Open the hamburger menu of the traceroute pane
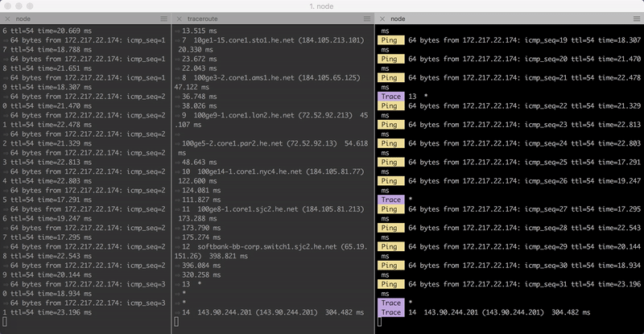The image size is (644, 334). 367,19
